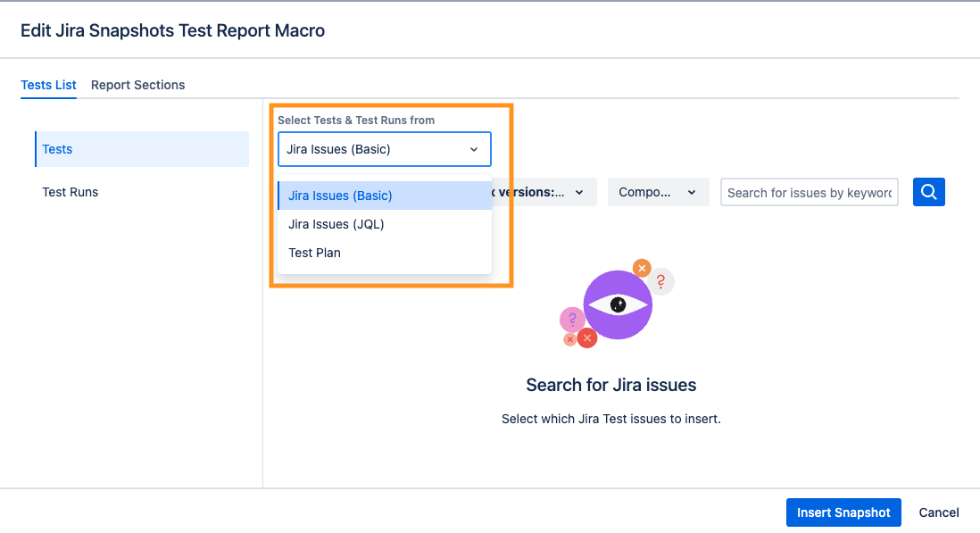
Task: Focus the search issues by keyword field
Action: [x=810, y=193]
